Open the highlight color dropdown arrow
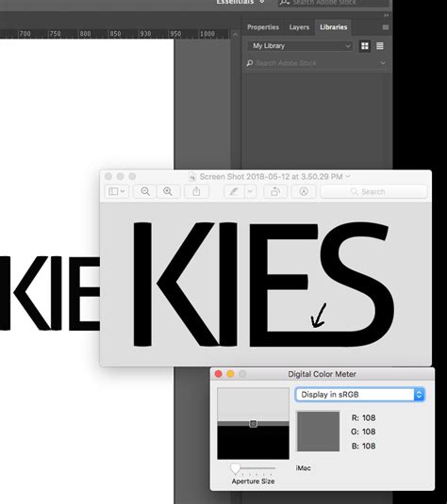Image resolution: width=447 pixels, height=504 pixels. (250, 191)
